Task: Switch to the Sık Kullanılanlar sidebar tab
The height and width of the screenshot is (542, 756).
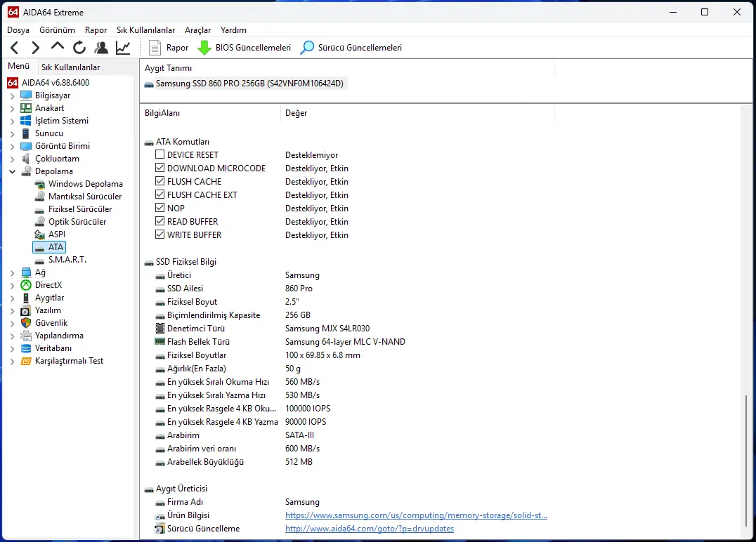Action: point(70,67)
